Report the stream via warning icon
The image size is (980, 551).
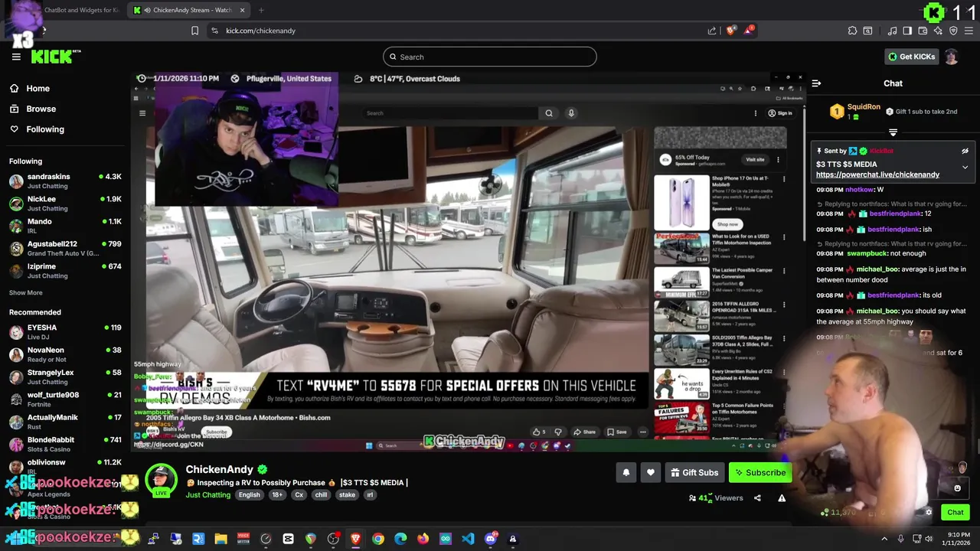[x=782, y=498]
